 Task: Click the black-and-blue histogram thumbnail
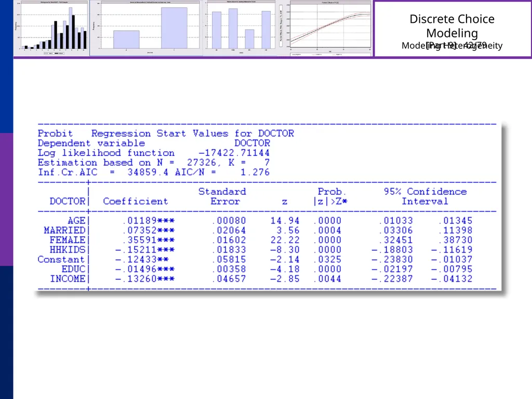[x=51, y=28]
